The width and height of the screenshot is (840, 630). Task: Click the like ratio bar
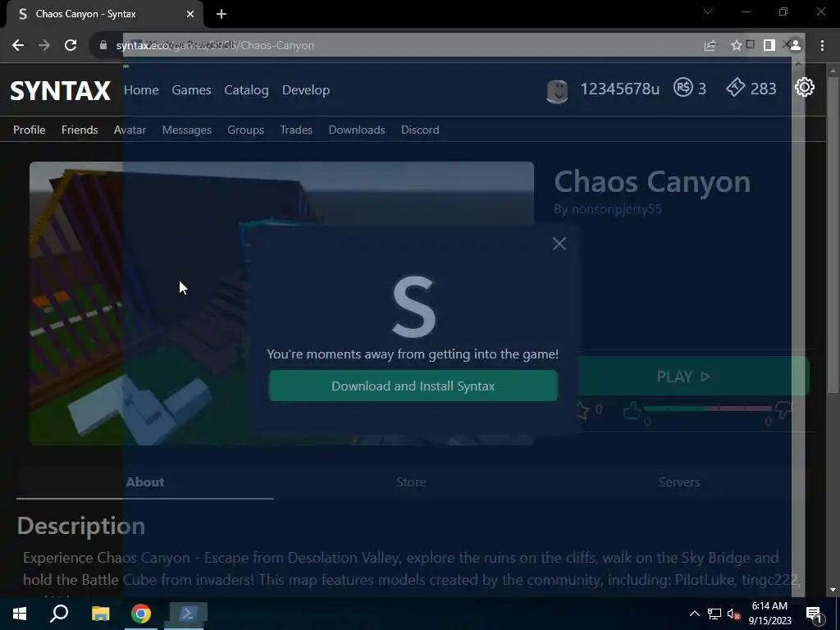[708, 409]
